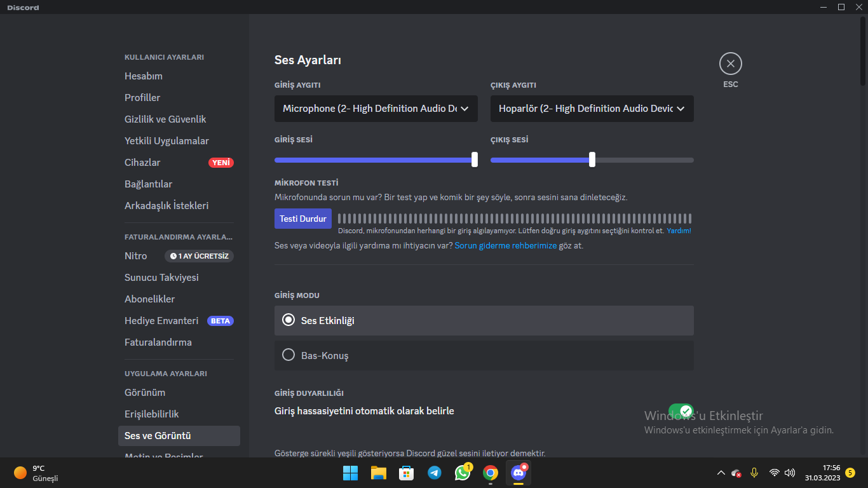Open WhatsApp from the taskbar

[x=463, y=473]
